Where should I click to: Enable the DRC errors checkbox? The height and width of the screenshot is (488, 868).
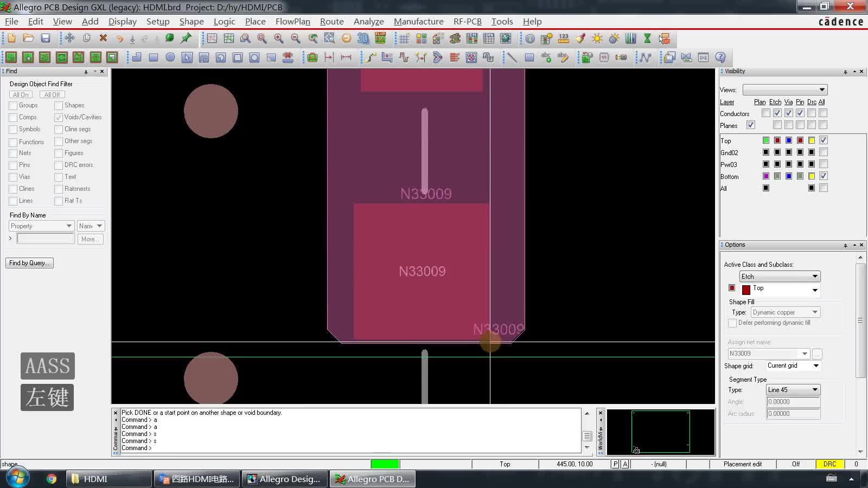click(x=59, y=165)
